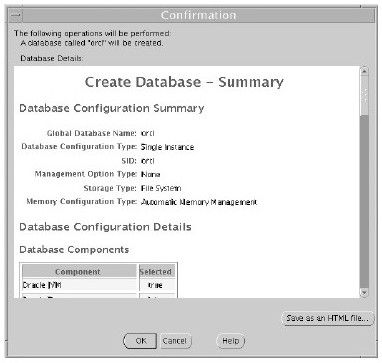The image size is (382, 363).
Task: Open Help for this dialog
Action: click(x=231, y=341)
